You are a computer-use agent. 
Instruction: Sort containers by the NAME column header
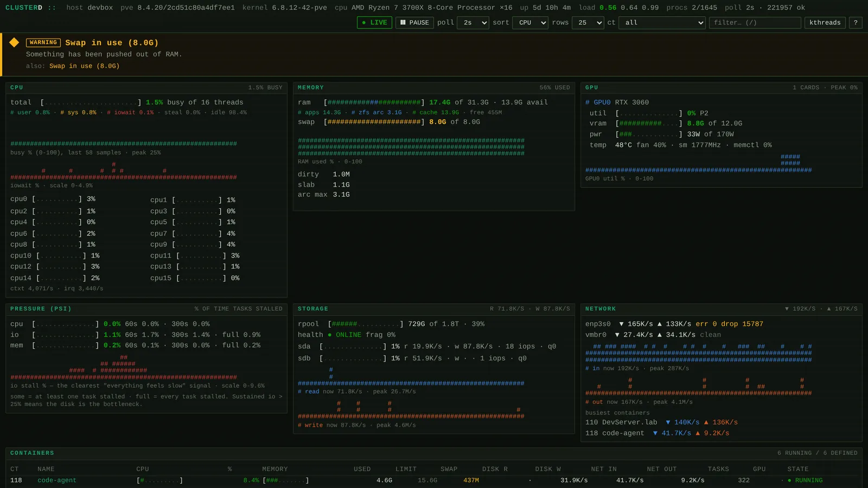tap(46, 469)
